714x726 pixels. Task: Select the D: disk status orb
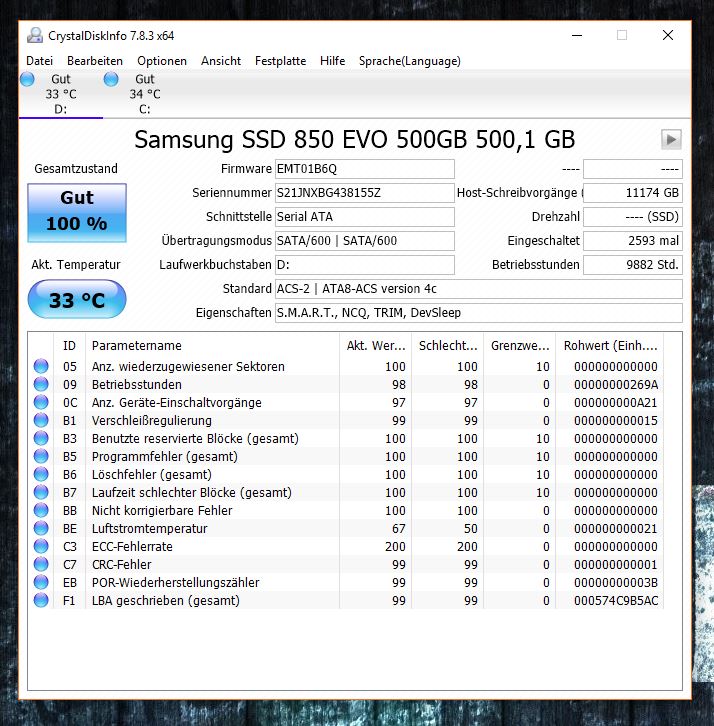coord(27,79)
